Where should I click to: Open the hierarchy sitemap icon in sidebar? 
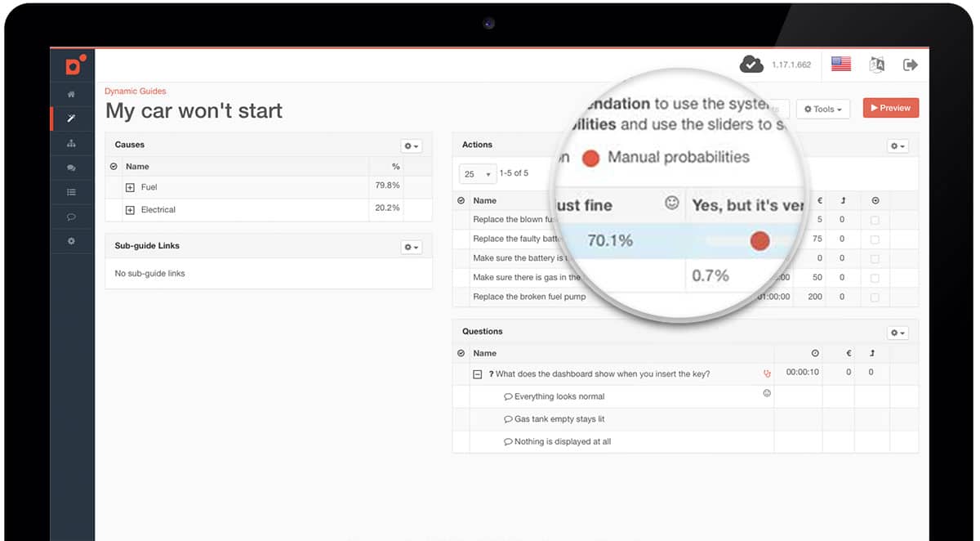(71, 144)
